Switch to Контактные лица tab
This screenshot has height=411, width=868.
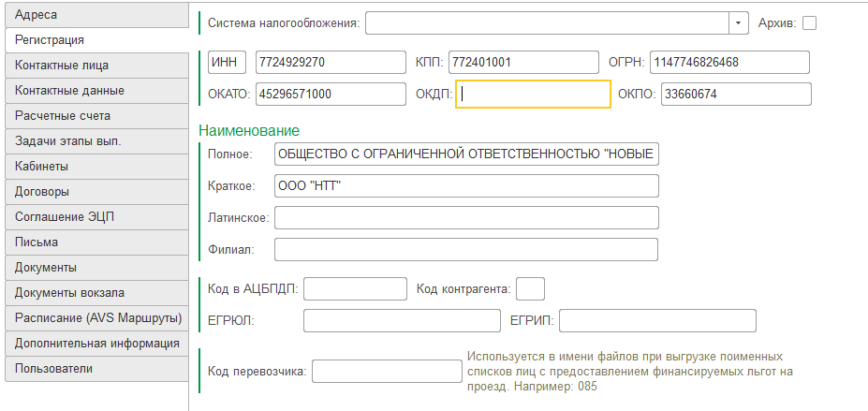click(94, 66)
